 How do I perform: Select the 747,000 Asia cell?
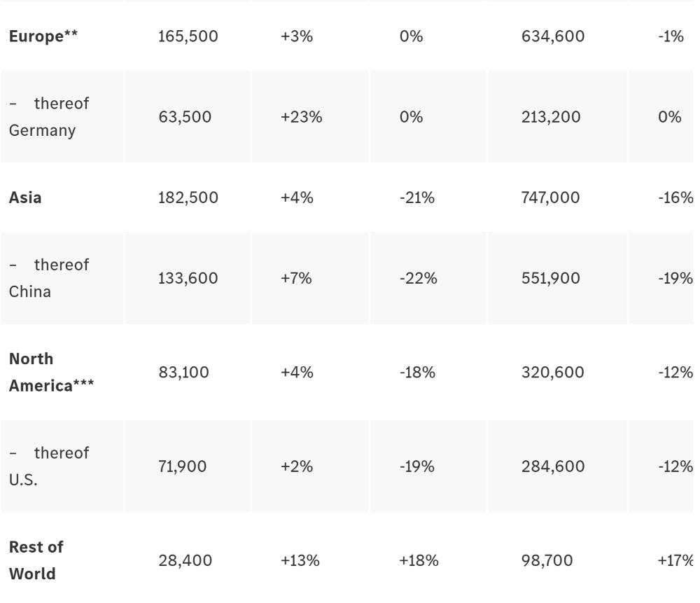pos(551,197)
